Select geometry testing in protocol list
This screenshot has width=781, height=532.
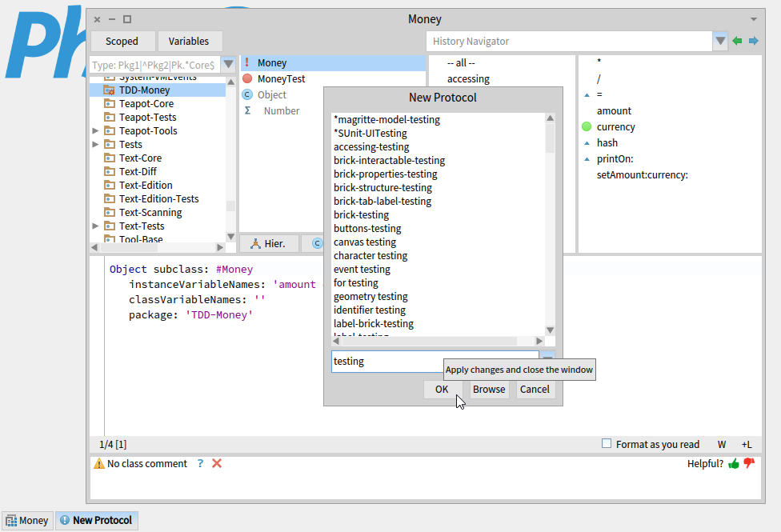click(370, 296)
